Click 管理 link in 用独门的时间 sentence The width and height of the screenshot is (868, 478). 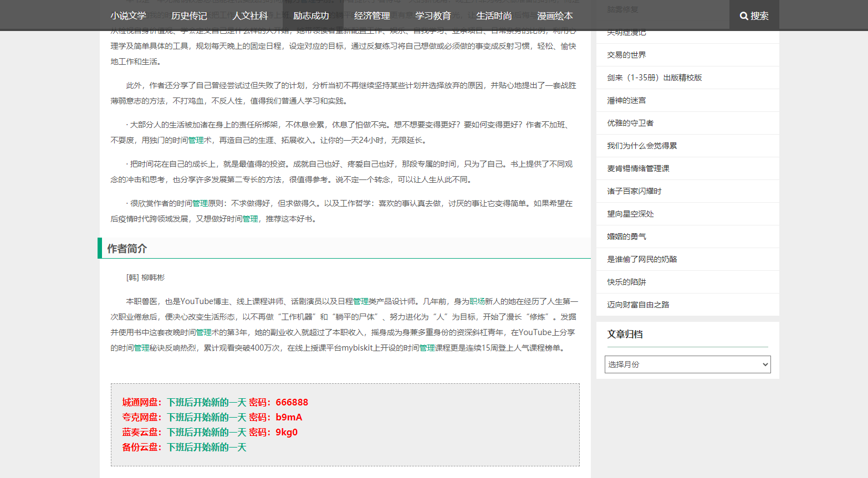[196, 140]
